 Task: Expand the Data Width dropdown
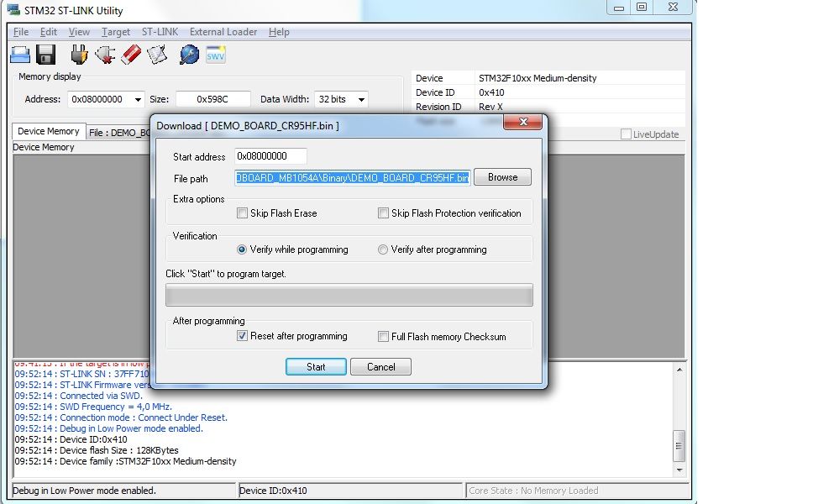[x=361, y=99]
